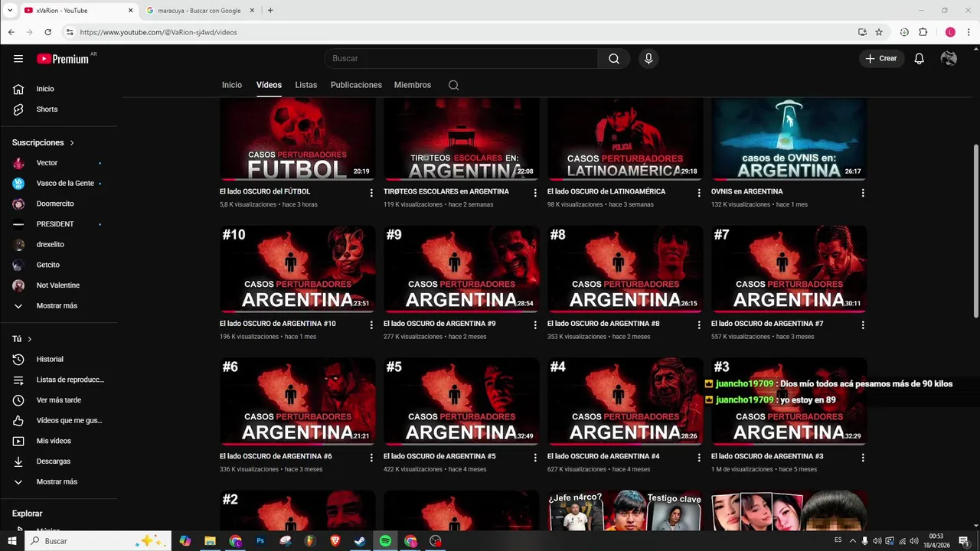Image resolution: width=980 pixels, height=551 pixels.
Task: Reload the page with browser refresh icon
Action: point(47,32)
